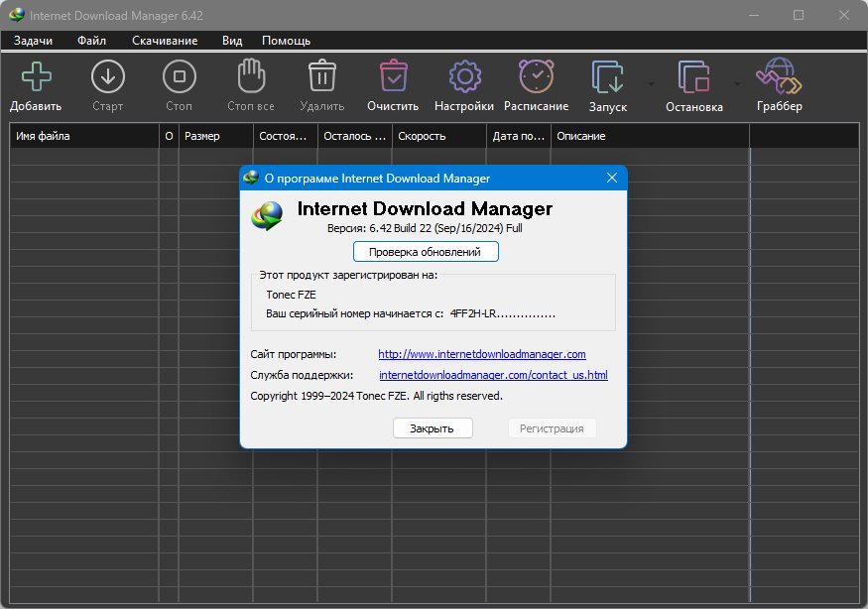Click the Добавить (add URL) plus icon
The image size is (868, 609).
click(37, 76)
